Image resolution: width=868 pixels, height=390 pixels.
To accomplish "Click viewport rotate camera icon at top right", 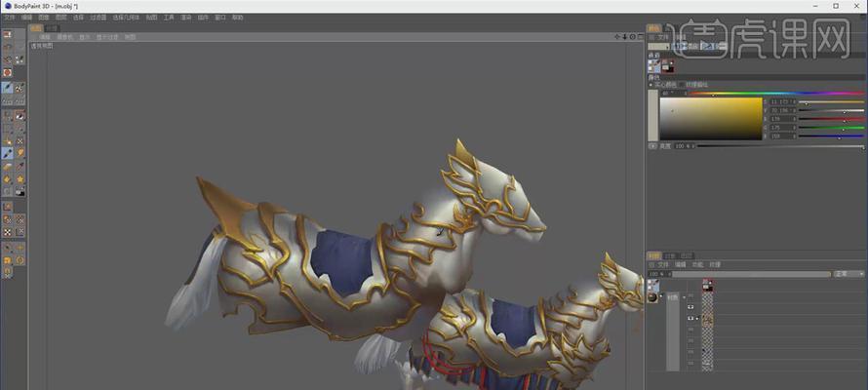I will (633, 36).
